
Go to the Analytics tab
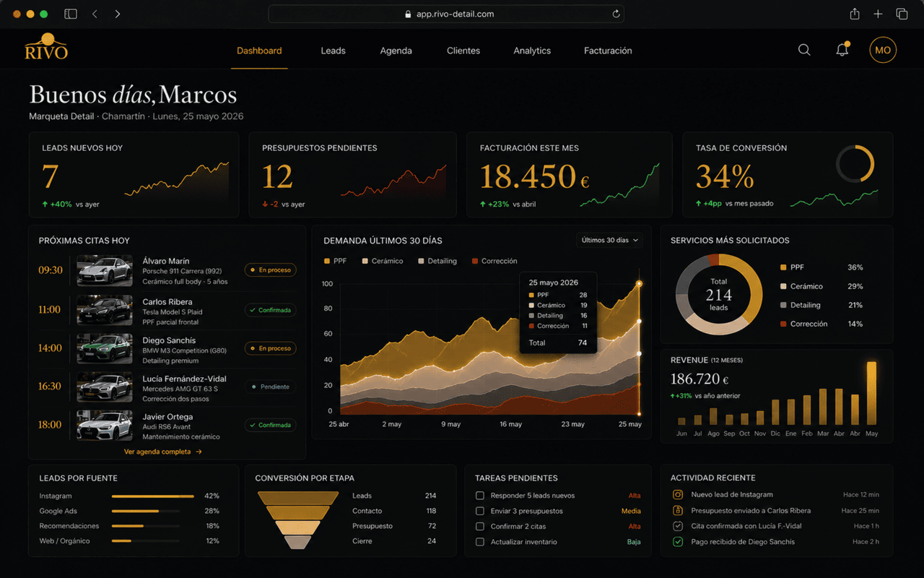(532, 51)
